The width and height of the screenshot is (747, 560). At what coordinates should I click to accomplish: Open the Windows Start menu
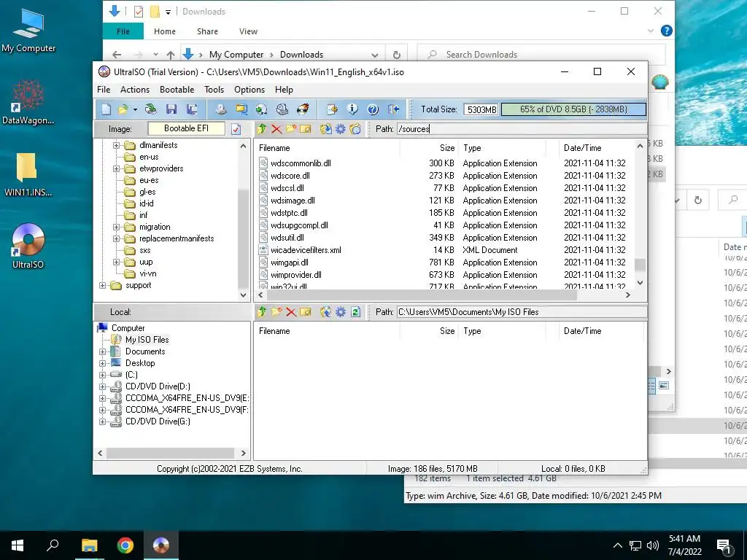[18, 545]
